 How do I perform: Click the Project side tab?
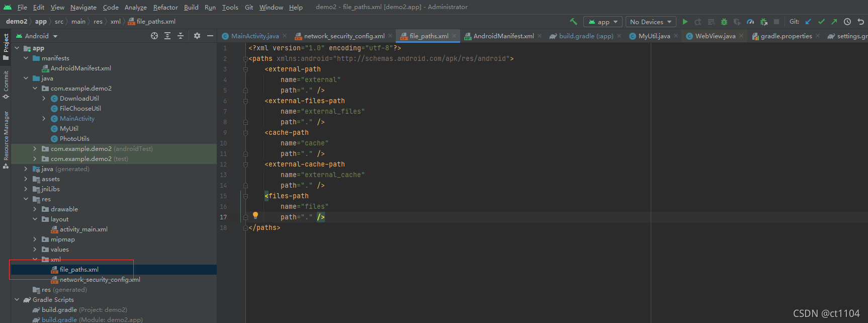(x=6, y=46)
